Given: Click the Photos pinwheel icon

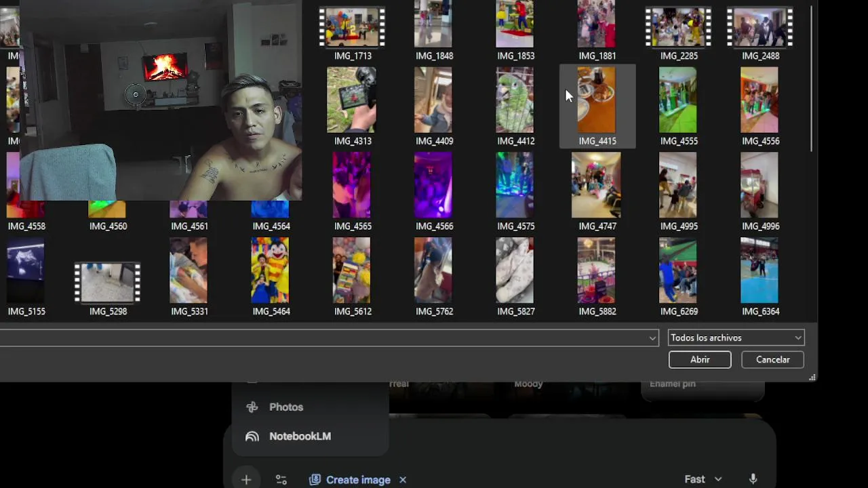Looking at the screenshot, I should [x=252, y=407].
